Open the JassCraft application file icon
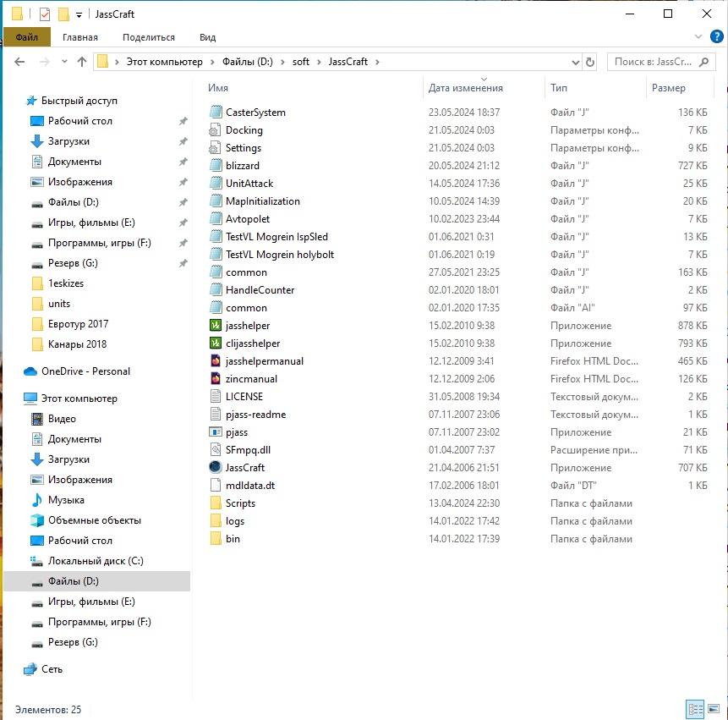 click(215, 467)
